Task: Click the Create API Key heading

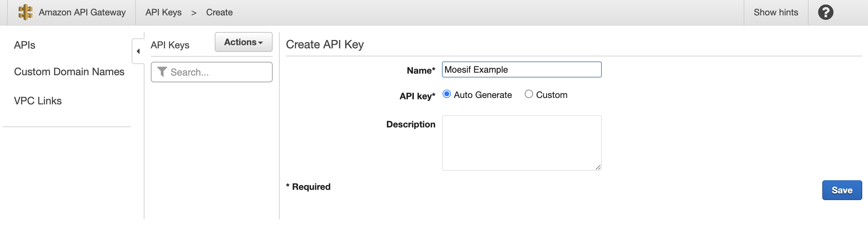Action: pyautogui.click(x=325, y=44)
